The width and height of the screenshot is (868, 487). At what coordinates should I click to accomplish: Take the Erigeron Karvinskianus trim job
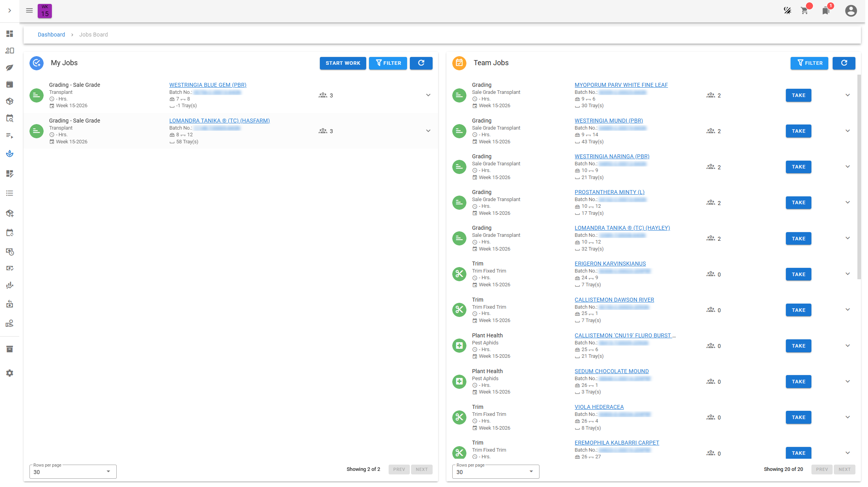[798, 275]
